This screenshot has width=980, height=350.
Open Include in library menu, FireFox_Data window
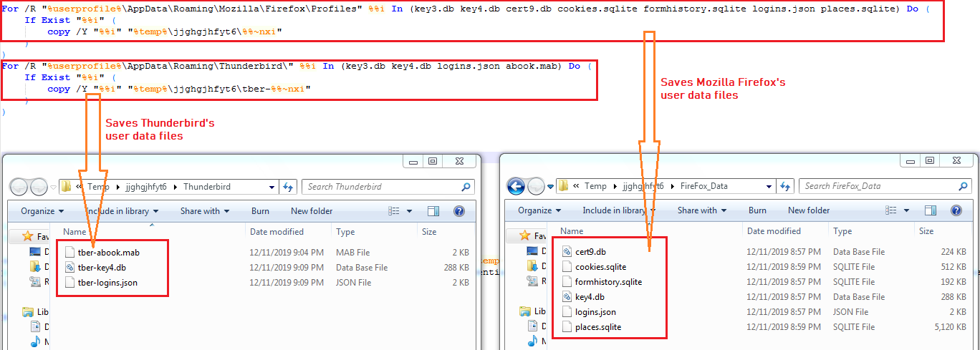click(x=619, y=210)
